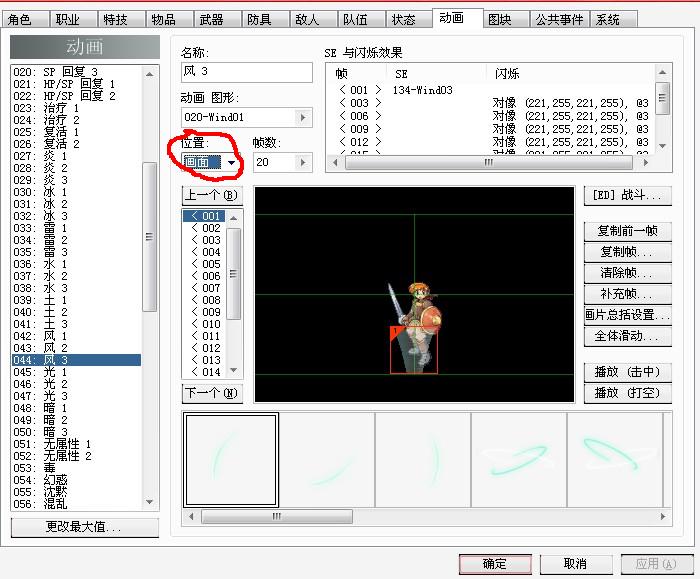The image size is (700, 579).
Task: Select the 134-Wind03 SE row for frame 001
Action: [x=490, y=90]
